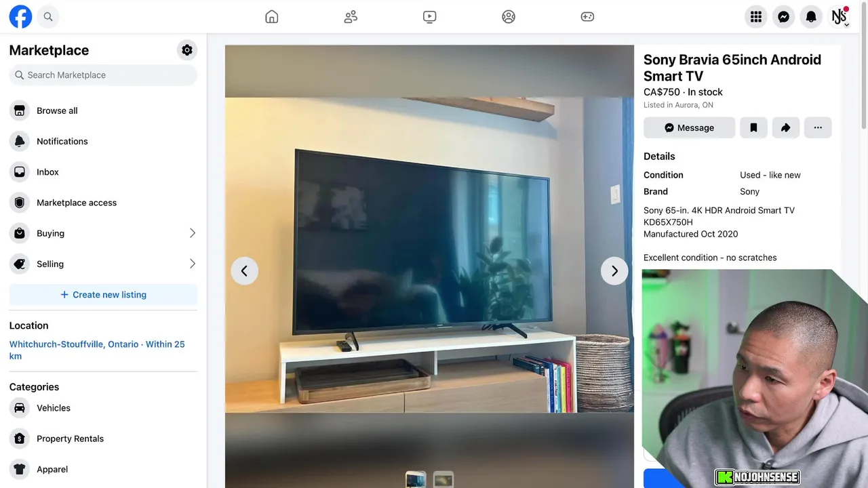Click 'Listed in Aurora, ON' text
This screenshot has width=868, height=488.
[x=678, y=105]
